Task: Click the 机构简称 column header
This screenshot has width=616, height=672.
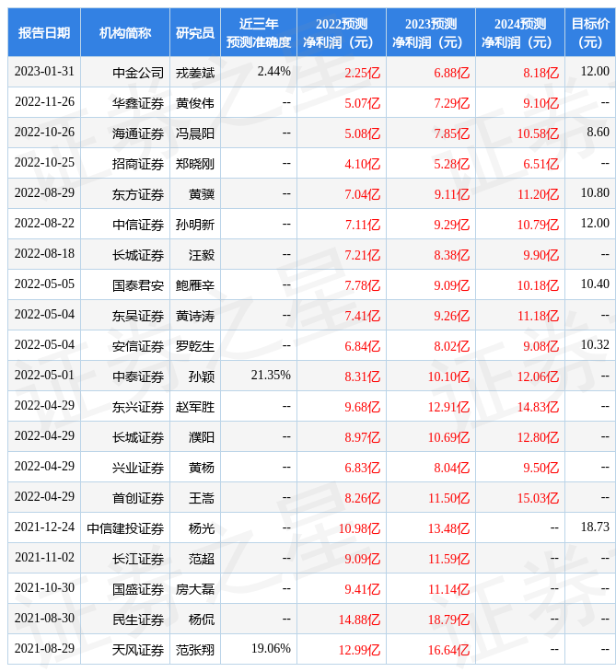Action: click(125, 32)
